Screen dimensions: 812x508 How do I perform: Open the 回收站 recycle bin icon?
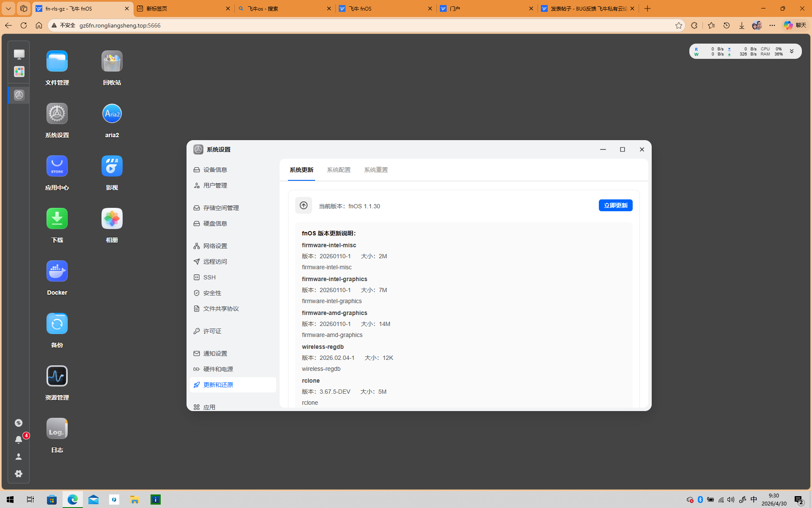[112, 61]
